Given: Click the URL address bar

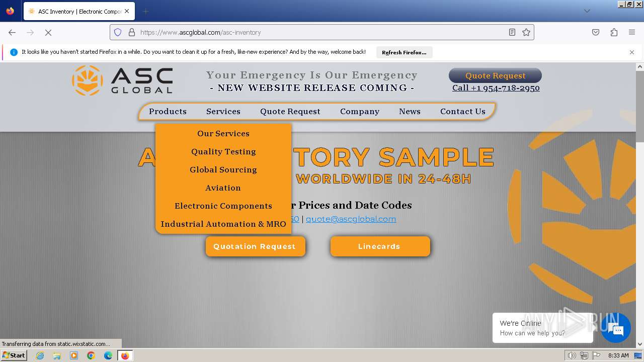Looking at the screenshot, I should point(322,32).
